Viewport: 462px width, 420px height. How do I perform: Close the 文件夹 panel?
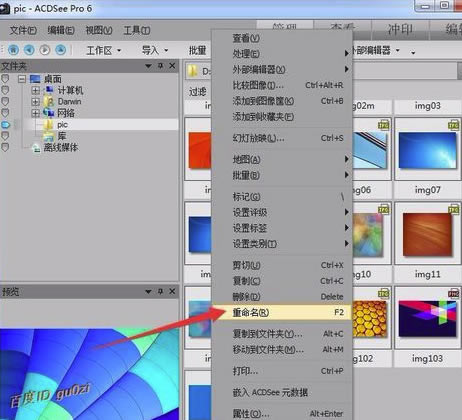pos(172,66)
